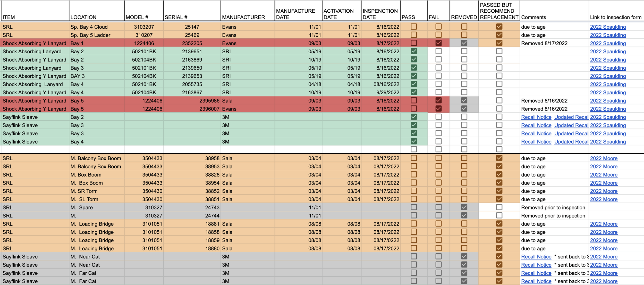Click serial number cell 24743
Screen dimensions: 644x285
pyautogui.click(x=192, y=207)
